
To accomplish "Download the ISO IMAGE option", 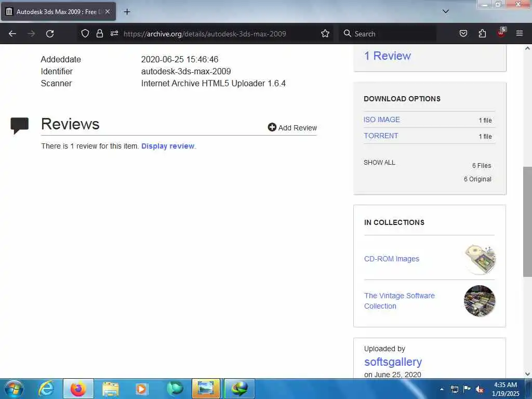I will pyautogui.click(x=382, y=119).
